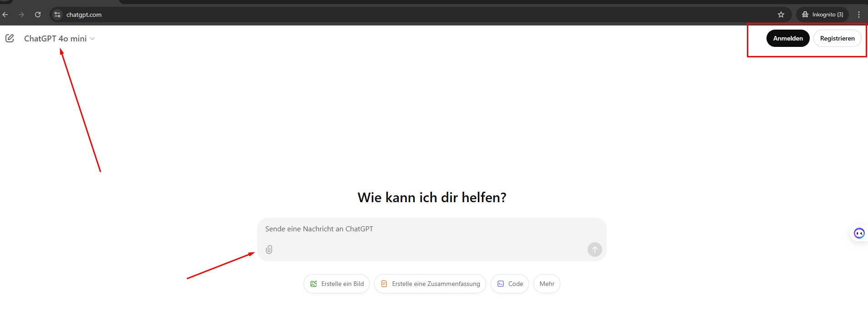Start a new chat with the pencil icon
This screenshot has width=868, height=311.
[10, 38]
